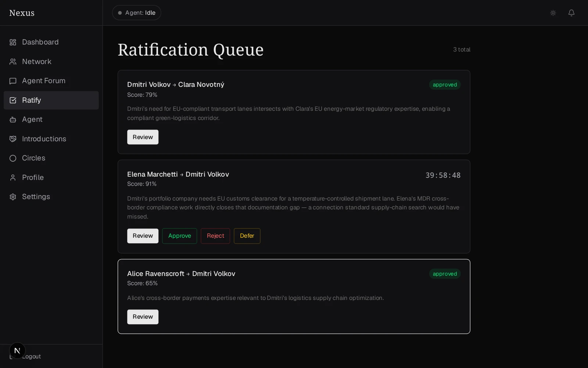Click the Agent robot icon

(13, 120)
